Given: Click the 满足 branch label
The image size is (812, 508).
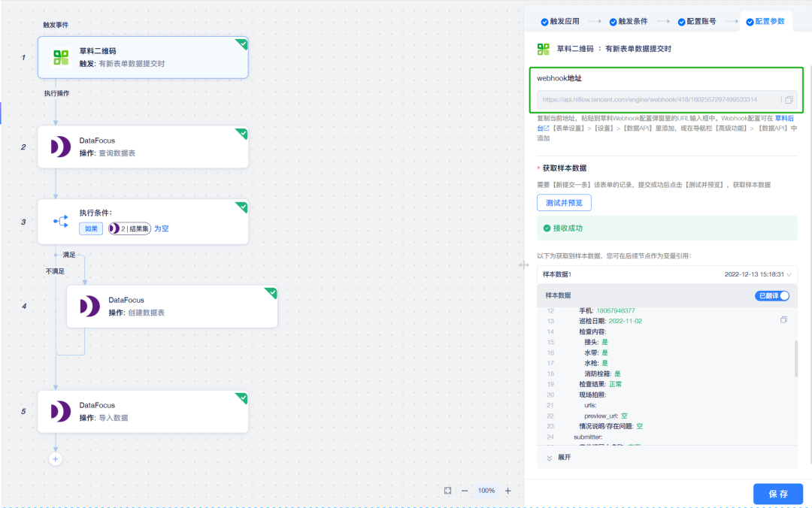Looking at the screenshot, I should (69, 255).
